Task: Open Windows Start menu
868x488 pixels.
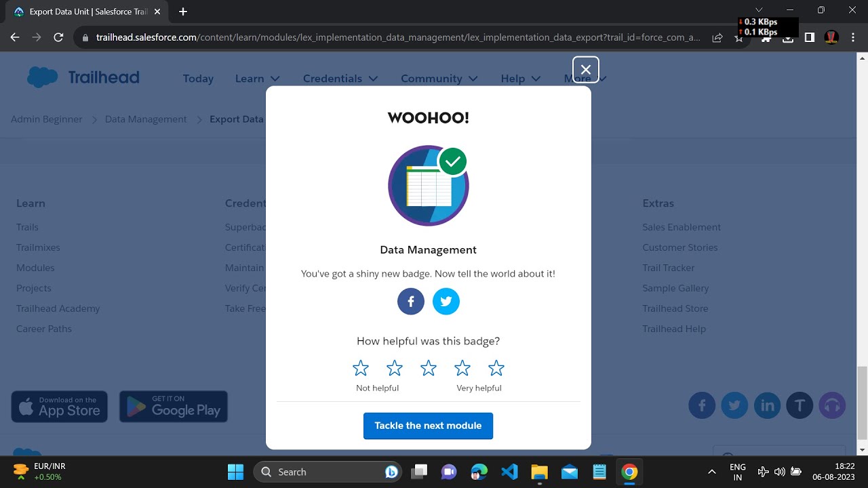Action: tap(235, 472)
